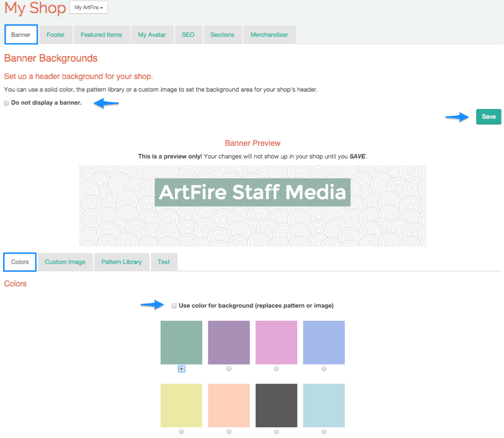This screenshot has width=504, height=438.
Task: Pick the peach color swatch
Action: pos(229,405)
